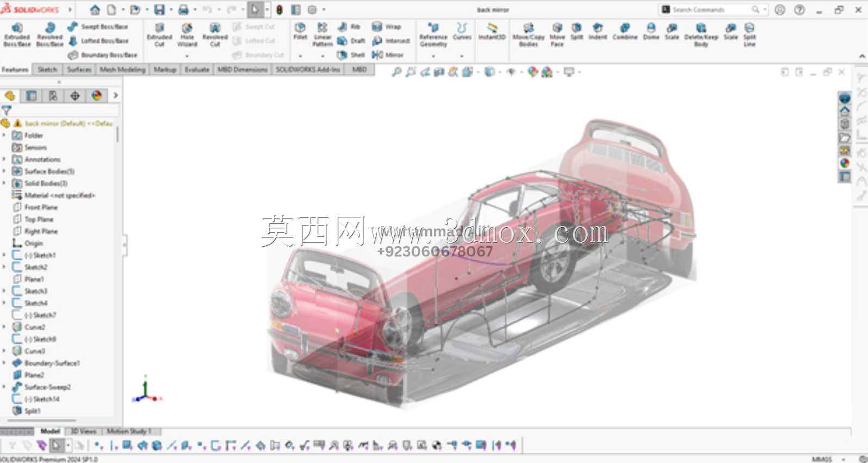This screenshot has height=463, width=868.
Task: Switch to the Sketch tab
Action: coord(47,70)
